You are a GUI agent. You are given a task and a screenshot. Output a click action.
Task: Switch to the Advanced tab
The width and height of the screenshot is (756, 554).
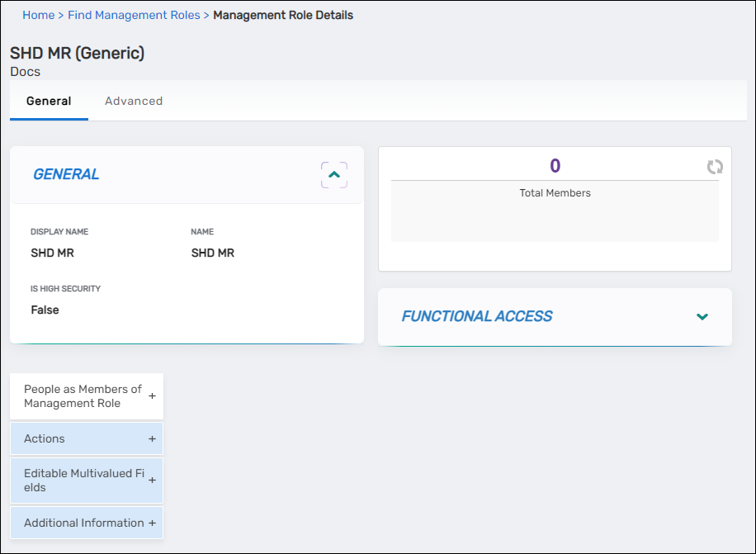tap(134, 102)
